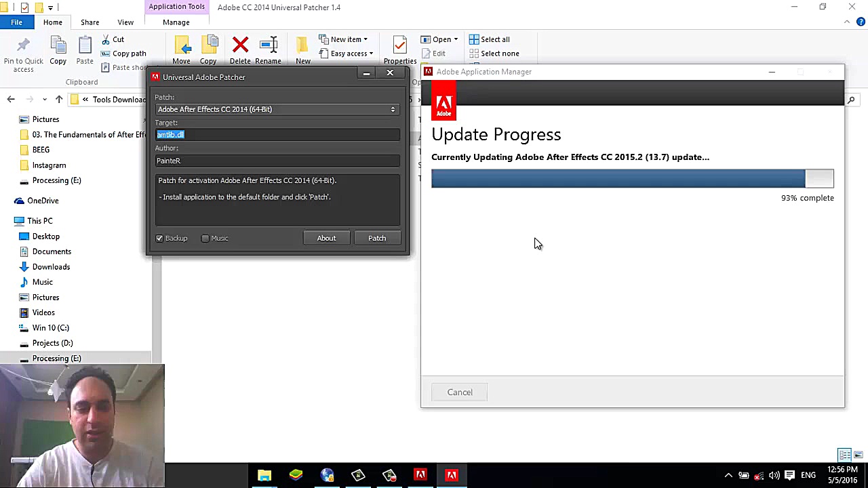
Task: Click the Adobe logo in Application Manager
Action: point(444,102)
